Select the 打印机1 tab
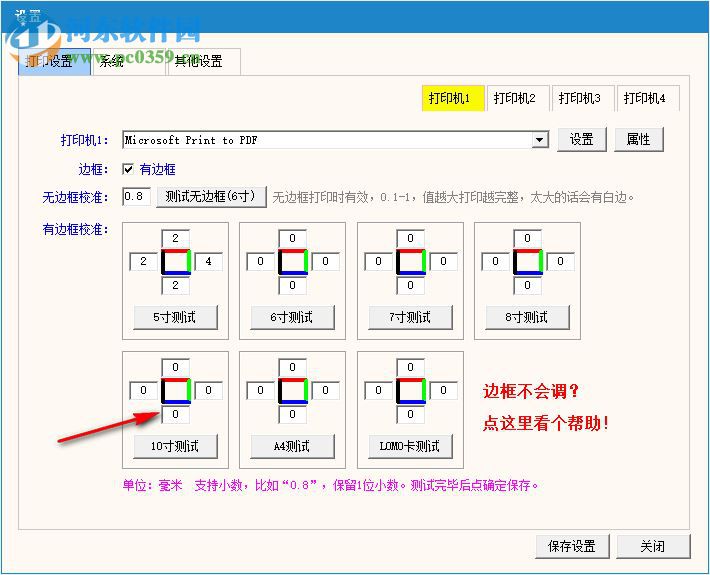 tap(453, 98)
